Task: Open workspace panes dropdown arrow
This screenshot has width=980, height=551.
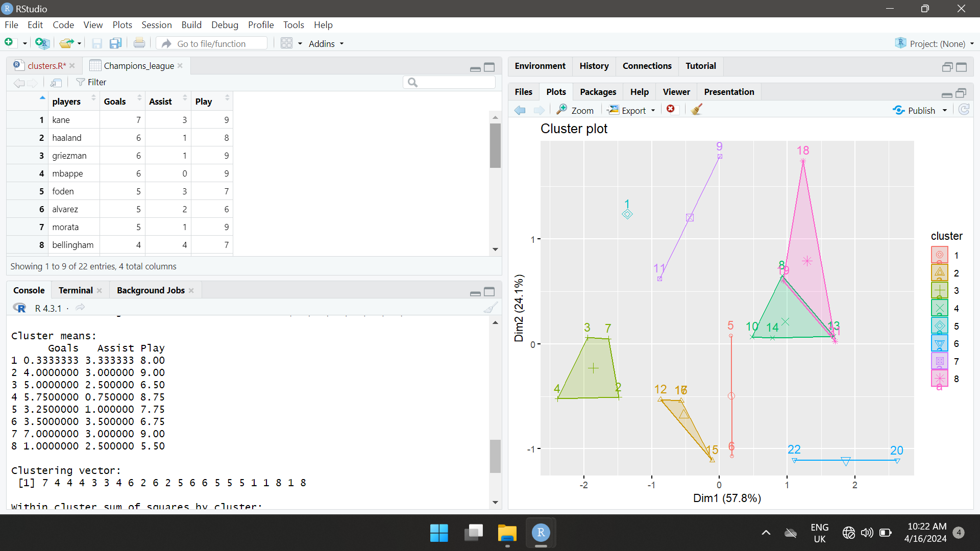Action: point(300,44)
